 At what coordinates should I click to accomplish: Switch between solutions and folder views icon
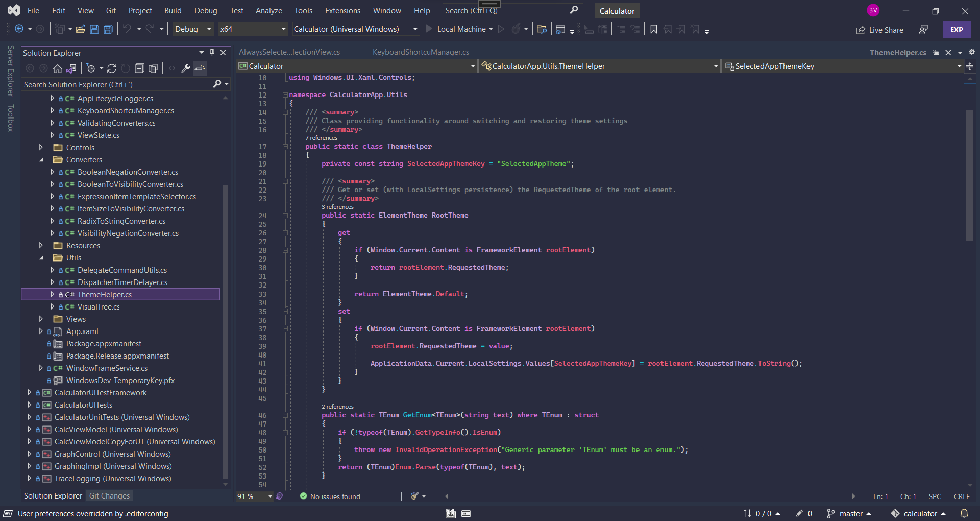[x=71, y=68]
